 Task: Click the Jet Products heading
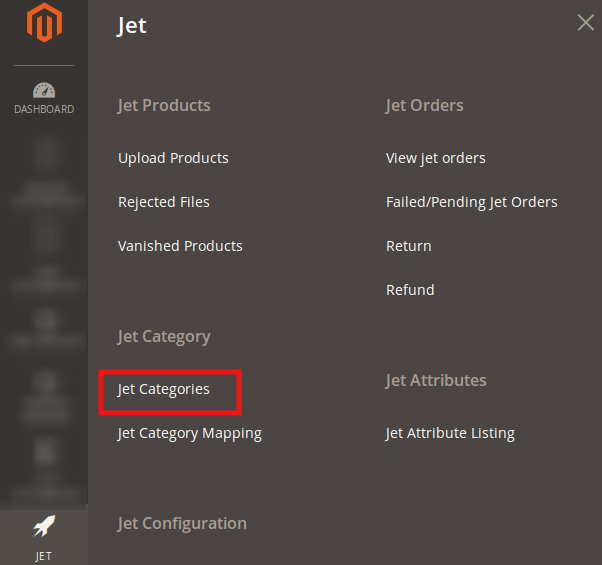(x=164, y=106)
